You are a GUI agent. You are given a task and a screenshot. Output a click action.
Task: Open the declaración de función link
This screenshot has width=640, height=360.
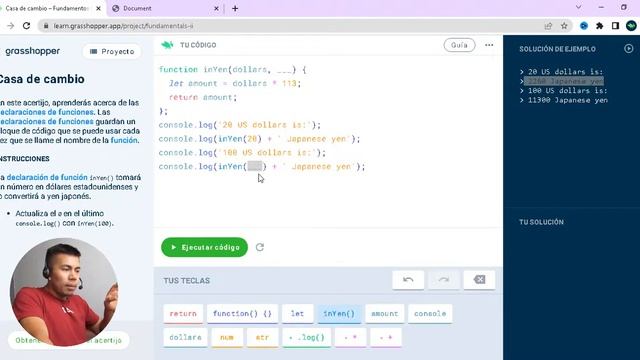[47, 177]
